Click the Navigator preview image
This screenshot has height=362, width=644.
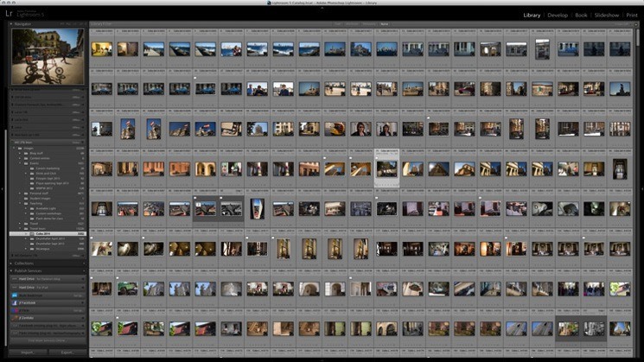(x=48, y=57)
